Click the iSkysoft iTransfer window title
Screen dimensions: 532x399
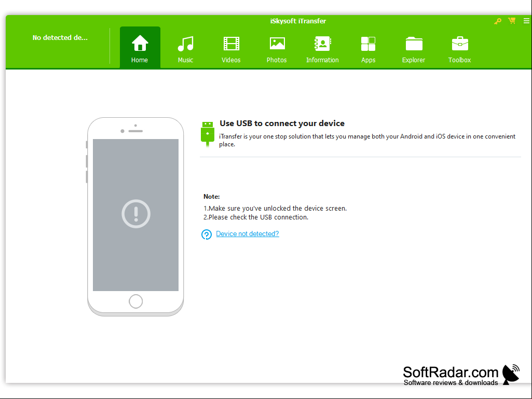[298, 21]
